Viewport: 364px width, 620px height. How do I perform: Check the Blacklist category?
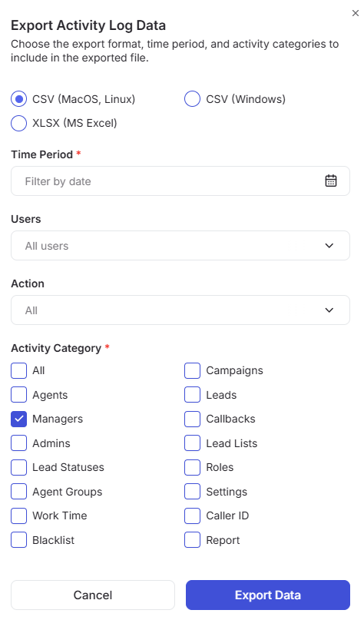18,540
